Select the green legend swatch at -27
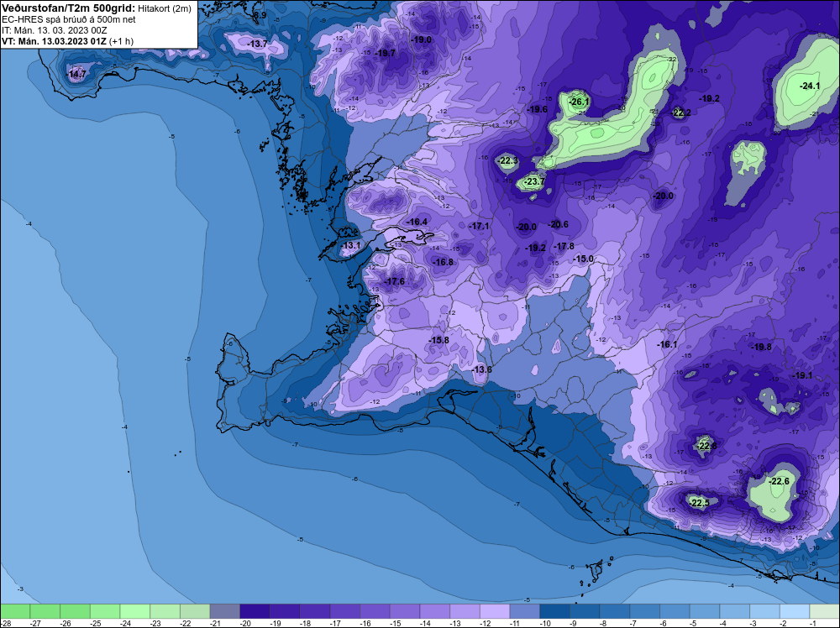This screenshot has height=628, width=840. (45, 611)
